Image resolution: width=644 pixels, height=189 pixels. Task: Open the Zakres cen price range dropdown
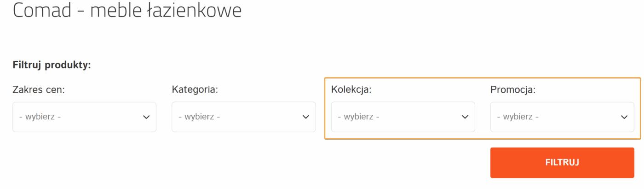(84, 117)
